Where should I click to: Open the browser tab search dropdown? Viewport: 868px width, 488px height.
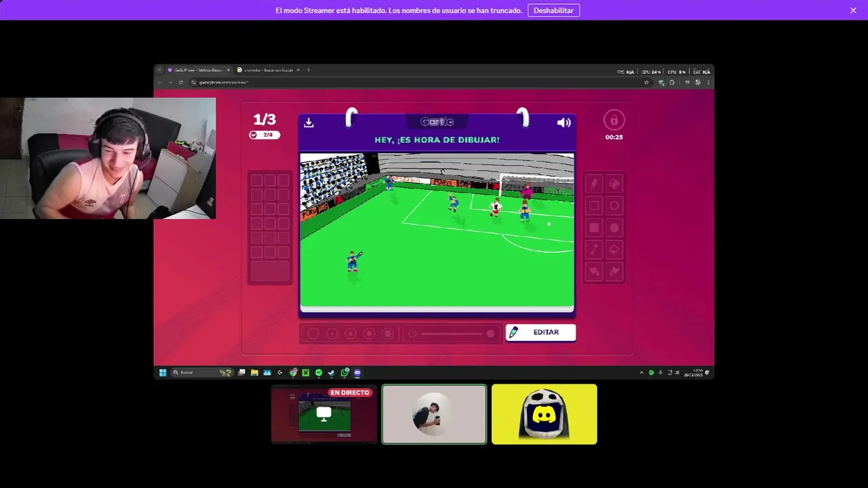tap(159, 70)
